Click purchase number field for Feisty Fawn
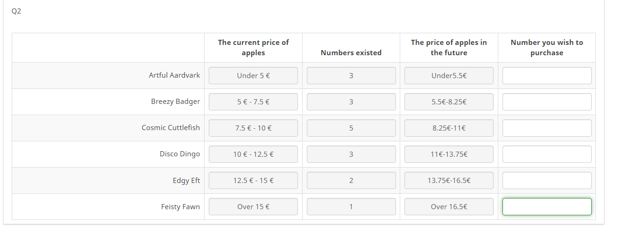 (x=547, y=207)
